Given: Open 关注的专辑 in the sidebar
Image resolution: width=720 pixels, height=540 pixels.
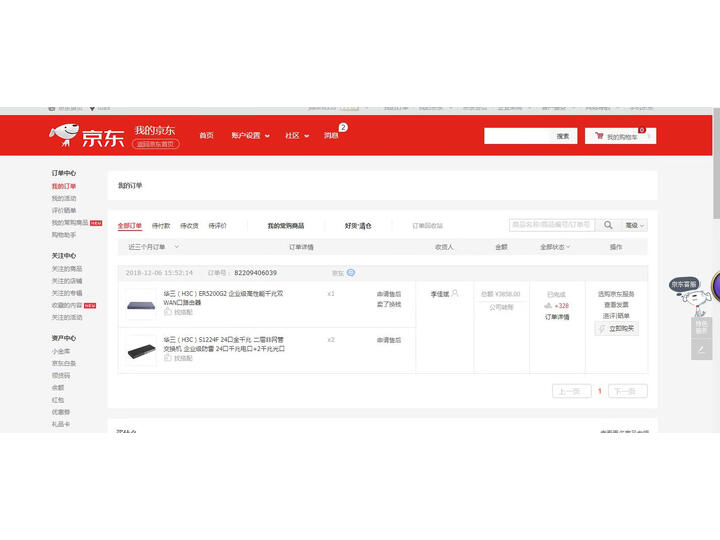Looking at the screenshot, I should click(x=67, y=293).
